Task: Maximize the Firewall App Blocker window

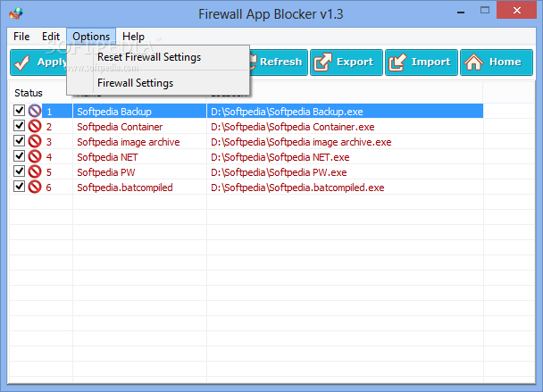Action: click(485, 11)
